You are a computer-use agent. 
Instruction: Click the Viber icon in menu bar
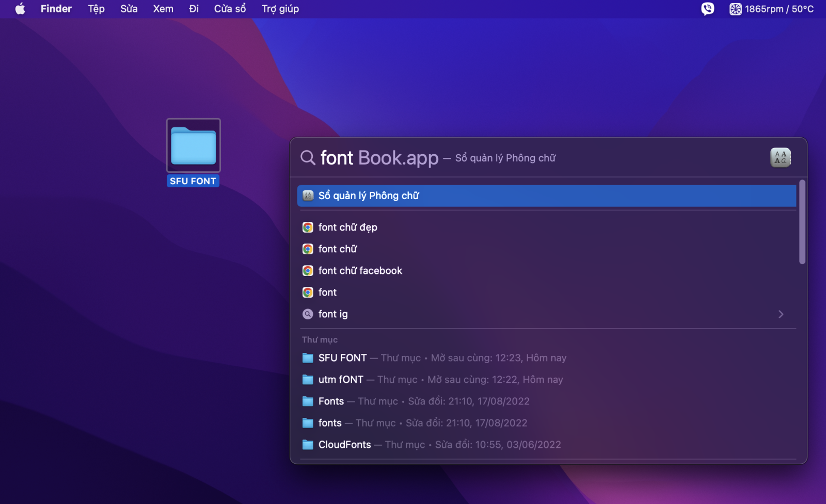coord(707,9)
